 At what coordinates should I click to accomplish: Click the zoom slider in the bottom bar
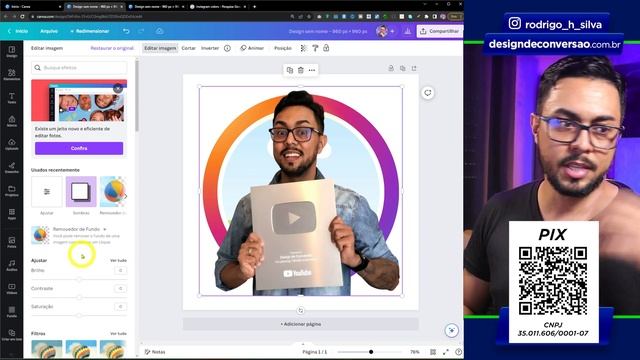coord(370,352)
